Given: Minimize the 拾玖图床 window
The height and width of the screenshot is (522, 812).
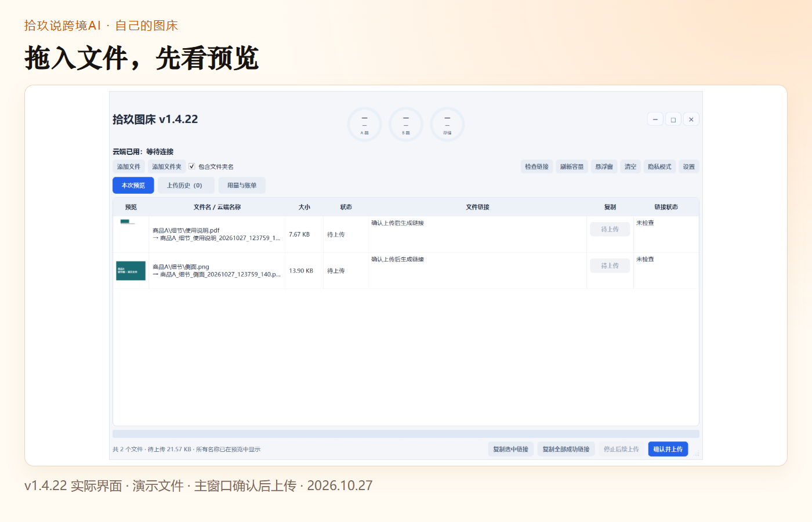Looking at the screenshot, I should pyautogui.click(x=655, y=119).
